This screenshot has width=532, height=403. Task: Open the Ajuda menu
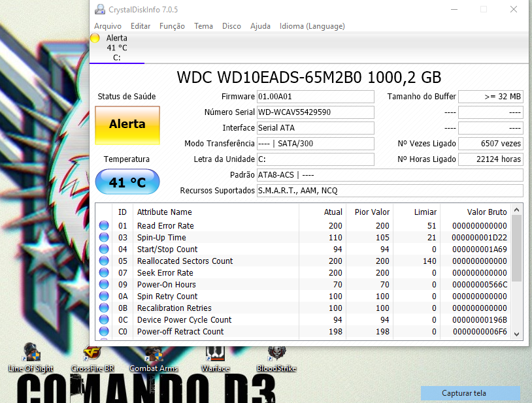[x=260, y=26]
